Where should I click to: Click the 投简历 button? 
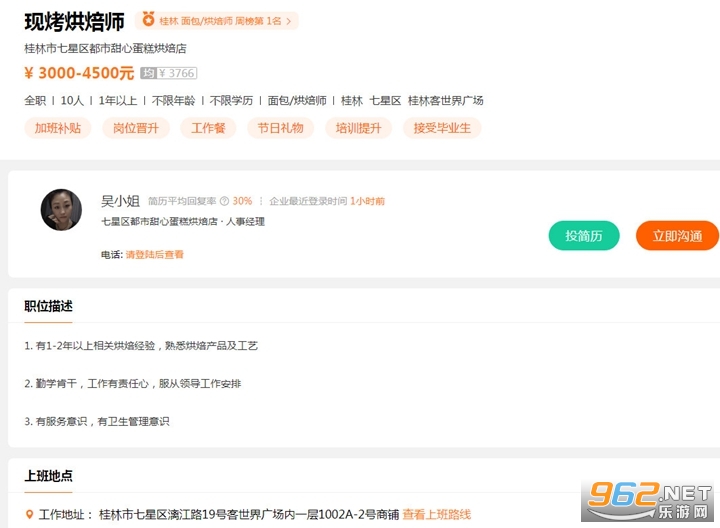(x=584, y=236)
